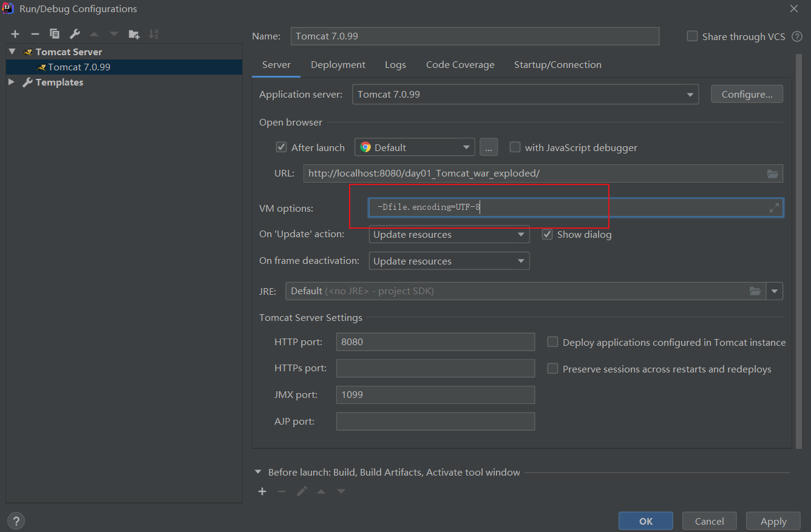Click help icon next to Share through VCS

click(x=797, y=36)
